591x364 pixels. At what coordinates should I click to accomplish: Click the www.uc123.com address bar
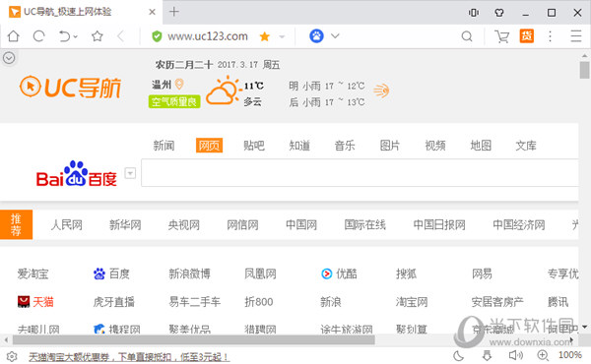208,36
